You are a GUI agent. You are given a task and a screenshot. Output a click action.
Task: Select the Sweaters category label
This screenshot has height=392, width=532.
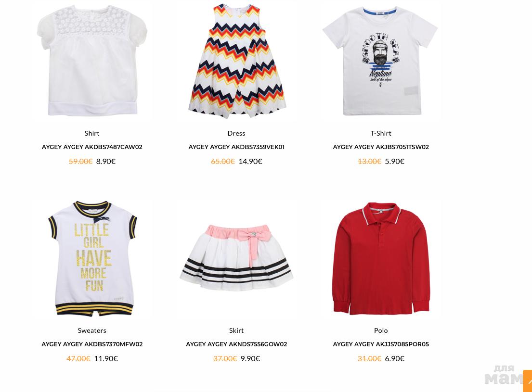point(92,330)
